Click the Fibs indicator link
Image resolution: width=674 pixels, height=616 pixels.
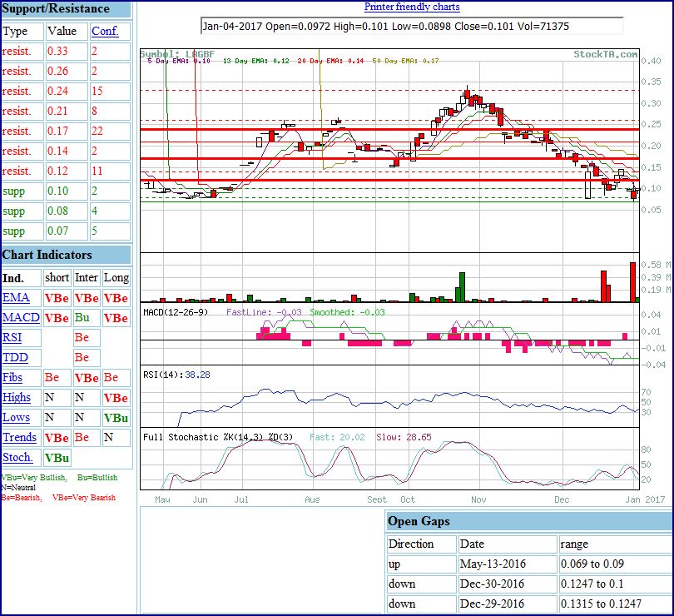tap(14, 377)
